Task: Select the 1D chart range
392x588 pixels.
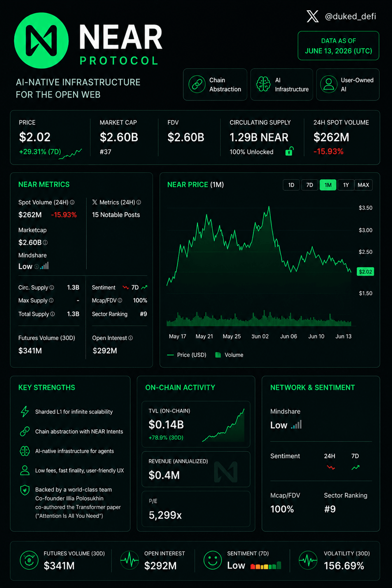Action: point(291,185)
